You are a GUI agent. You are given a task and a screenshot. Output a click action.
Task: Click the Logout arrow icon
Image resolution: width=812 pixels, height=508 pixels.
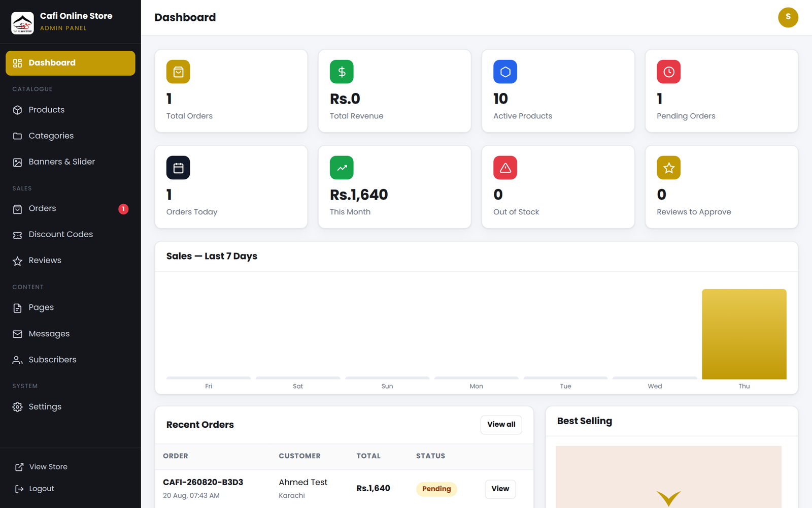(x=19, y=489)
